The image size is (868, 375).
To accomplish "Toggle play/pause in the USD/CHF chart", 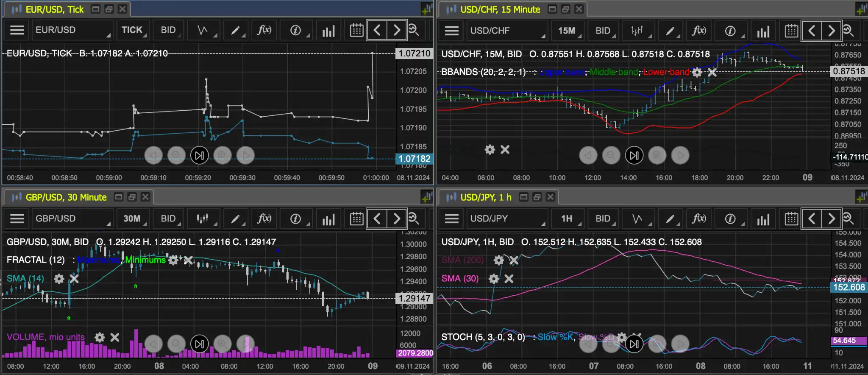I will tap(634, 156).
